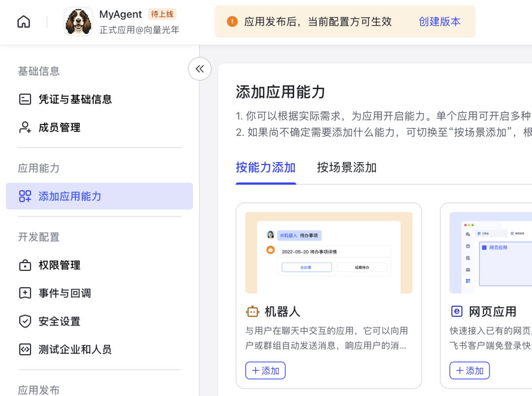Screen dimensions: 532x396
Task: Expand the 应用发布 section
Action: pos(39,390)
